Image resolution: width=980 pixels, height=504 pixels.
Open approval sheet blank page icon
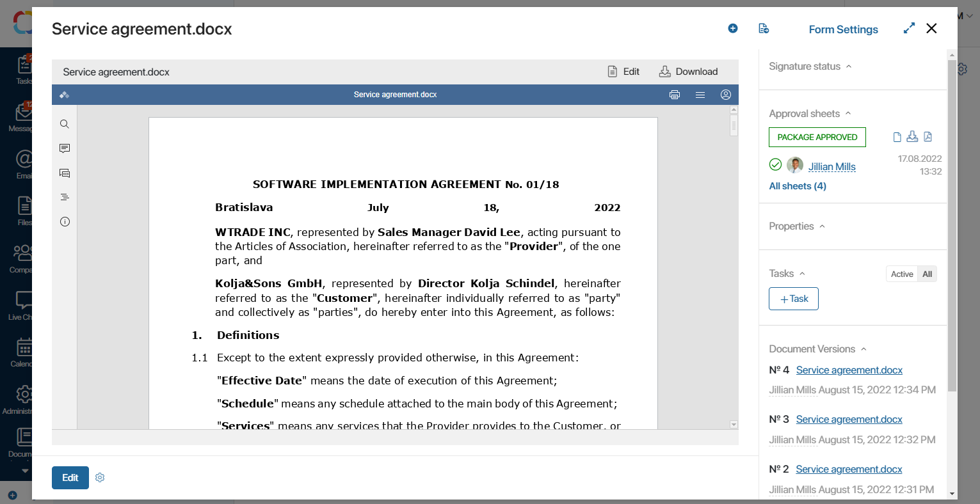pos(897,137)
